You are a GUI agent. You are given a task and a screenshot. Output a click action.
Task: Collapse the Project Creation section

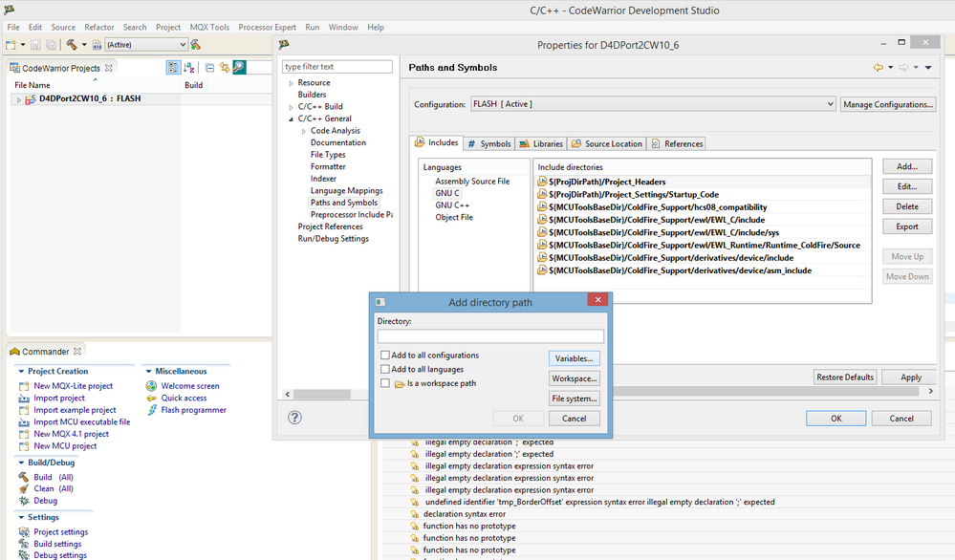coord(21,372)
